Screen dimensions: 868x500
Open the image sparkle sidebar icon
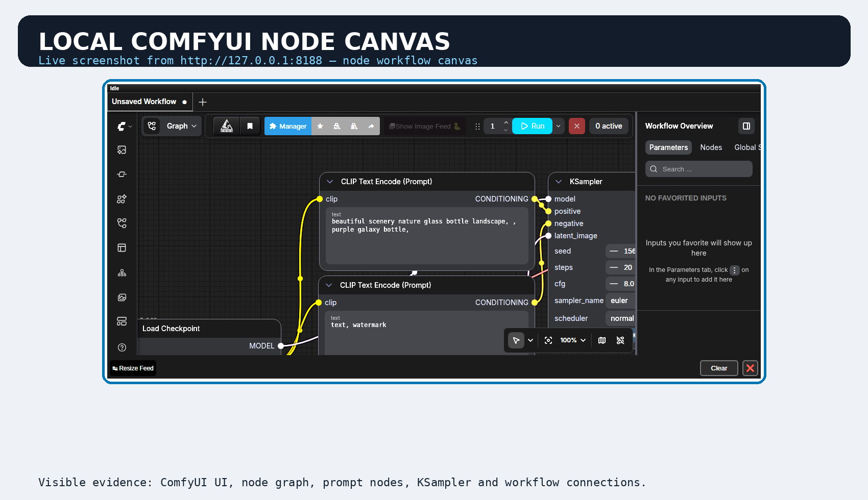[122, 150]
